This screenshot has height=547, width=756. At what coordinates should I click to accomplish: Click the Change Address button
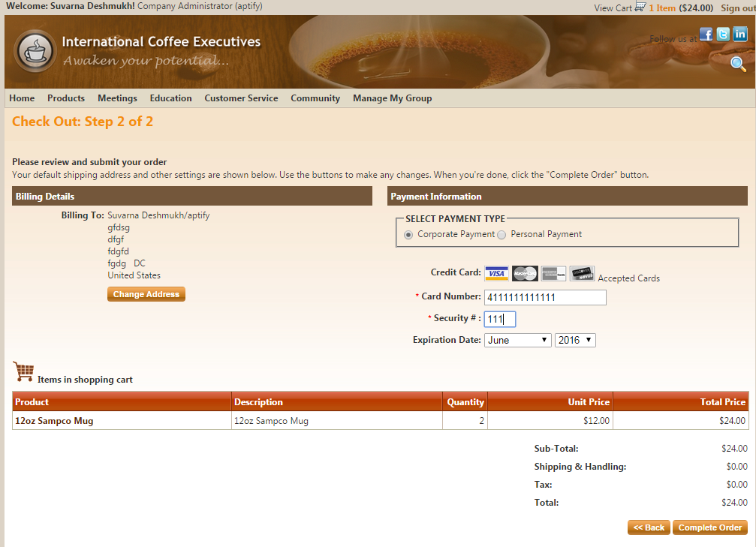[x=146, y=294]
